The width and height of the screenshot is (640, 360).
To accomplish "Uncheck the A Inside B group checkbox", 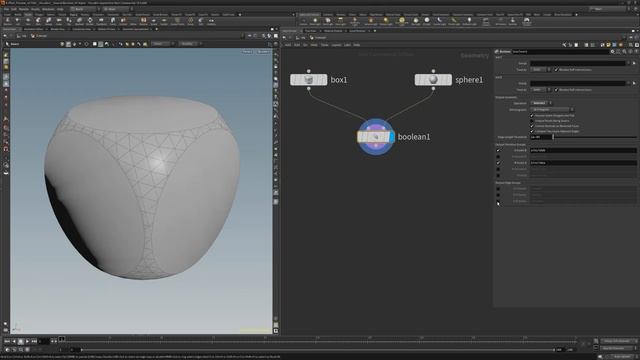I will point(498,151).
